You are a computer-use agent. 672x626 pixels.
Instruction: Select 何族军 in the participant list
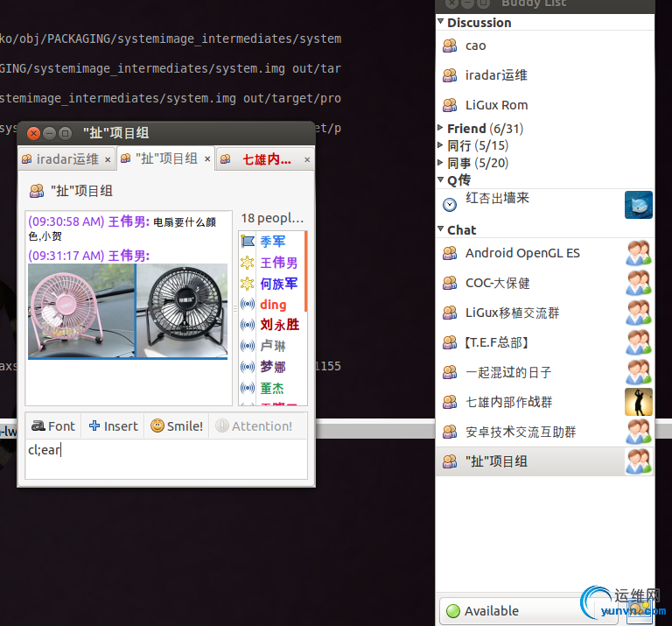(273, 284)
